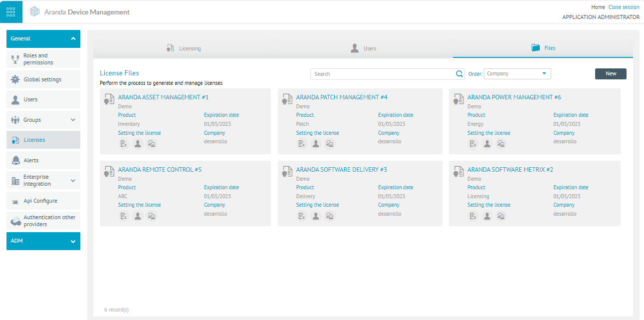Click user license icon on Power Management card
This screenshot has width=644, height=320.
click(487, 144)
